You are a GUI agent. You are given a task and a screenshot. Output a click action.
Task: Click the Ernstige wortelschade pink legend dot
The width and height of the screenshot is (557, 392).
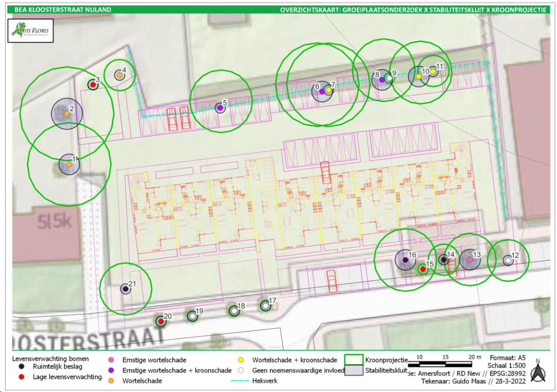point(111,360)
